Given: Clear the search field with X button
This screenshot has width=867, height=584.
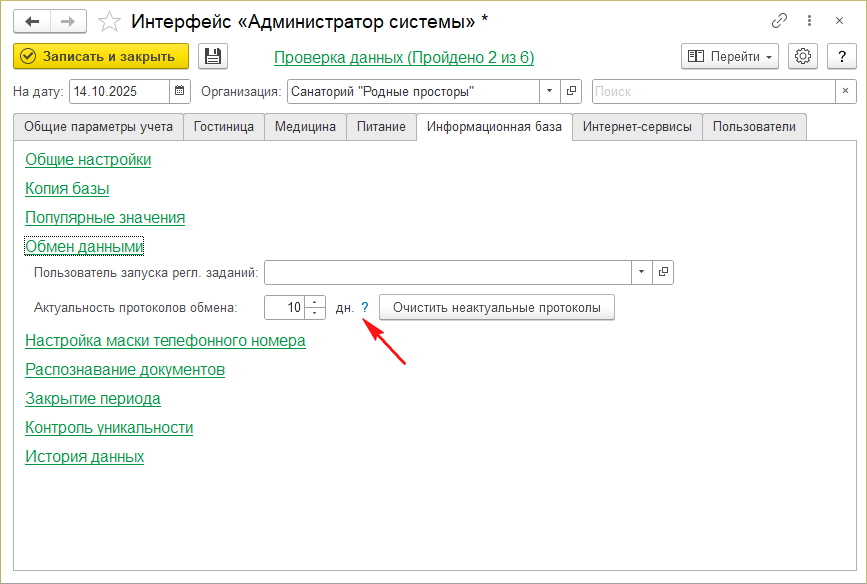Looking at the screenshot, I should (x=846, y=92).
